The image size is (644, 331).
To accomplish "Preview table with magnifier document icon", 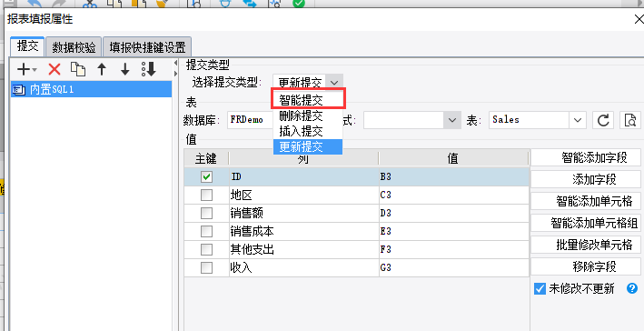I will [630, 120].
